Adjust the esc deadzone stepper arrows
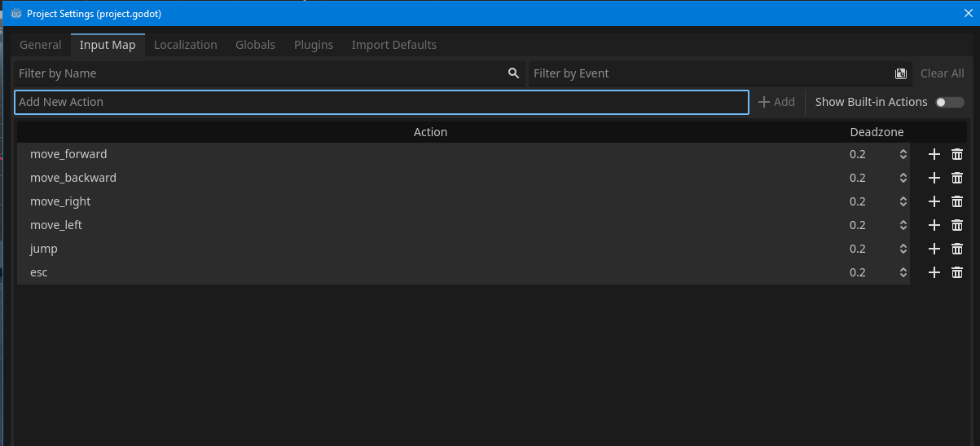 (903, 273)
